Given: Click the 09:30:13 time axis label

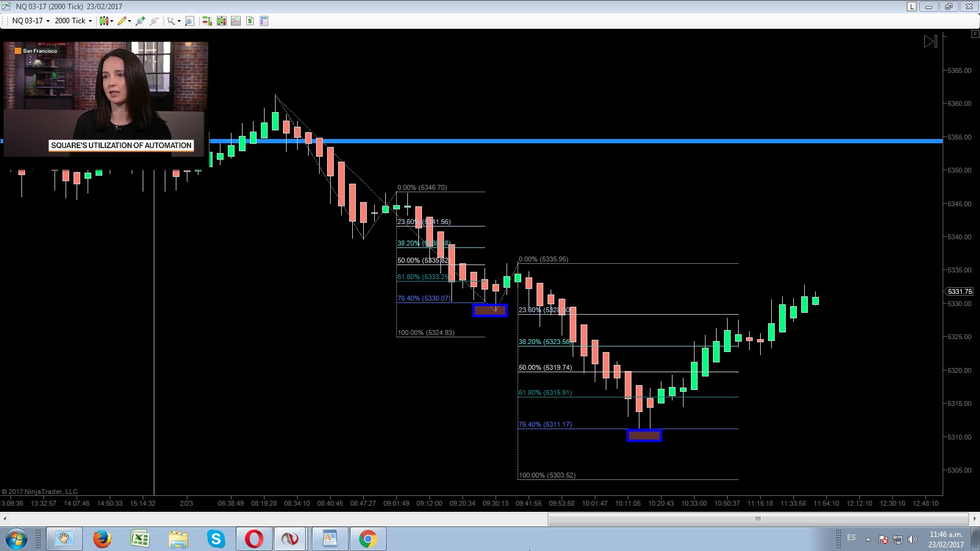Looking at the screenshot, I should tap(496, 503).
